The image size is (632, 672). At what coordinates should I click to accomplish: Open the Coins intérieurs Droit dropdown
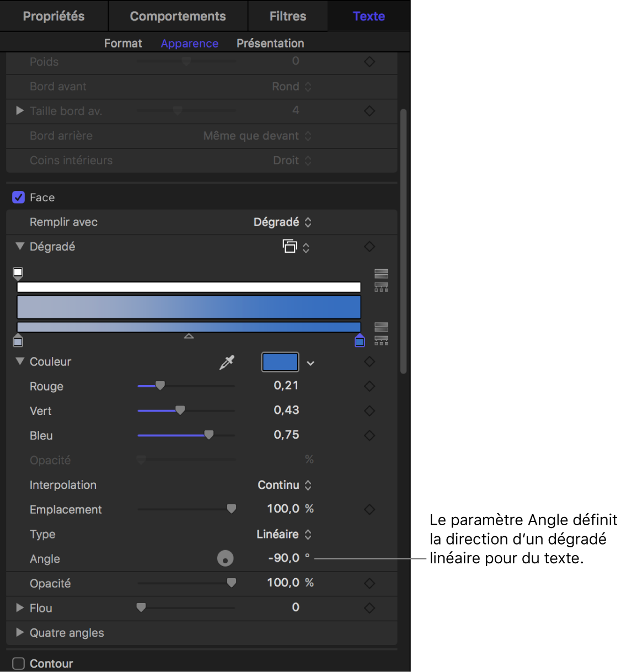292,161
